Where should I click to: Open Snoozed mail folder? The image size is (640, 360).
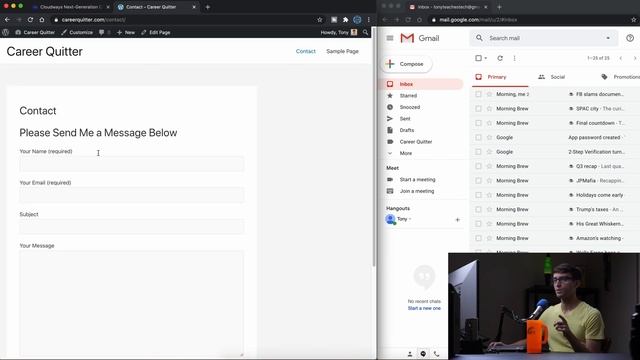click(409, 107)
